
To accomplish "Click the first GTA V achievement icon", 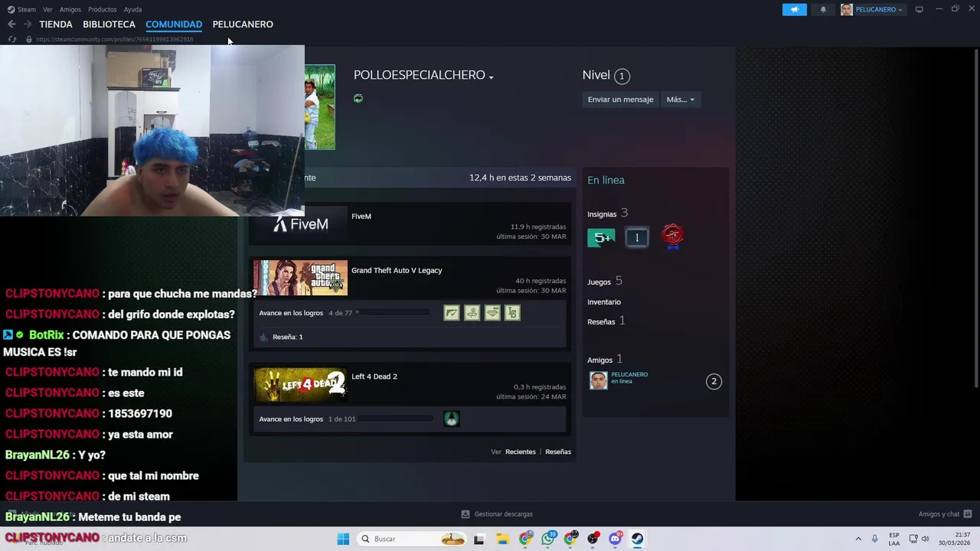I will (x=452, y=313).
